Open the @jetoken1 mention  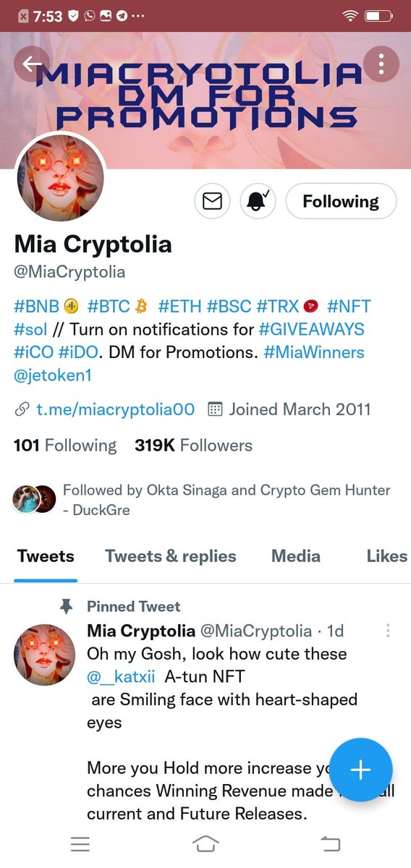tap(53, 376)
